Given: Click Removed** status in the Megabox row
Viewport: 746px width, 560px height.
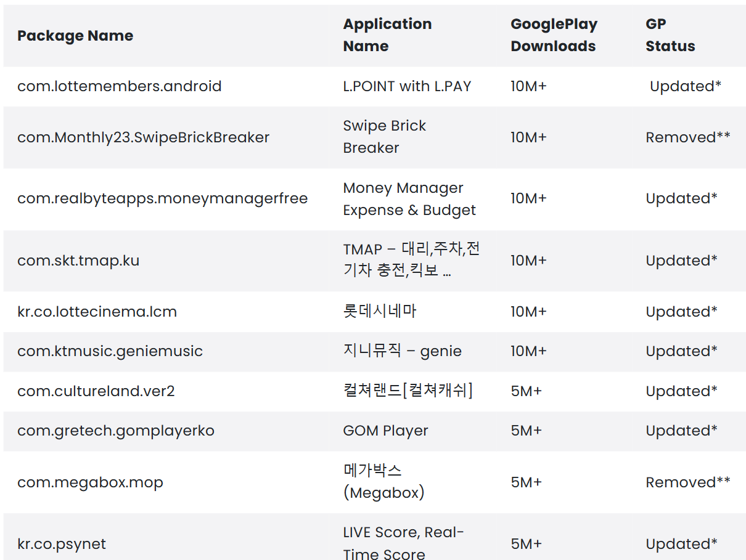Looking at the screenshot, I should tap(687, 482).
